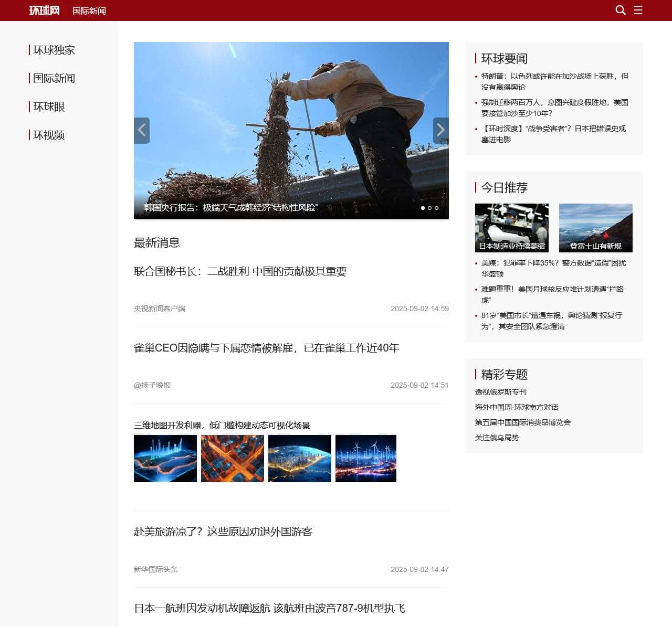The image size is (672, 627).
Task: Open the 国际新闻 sidebar menu item
Action: click(x=54, y=78)
